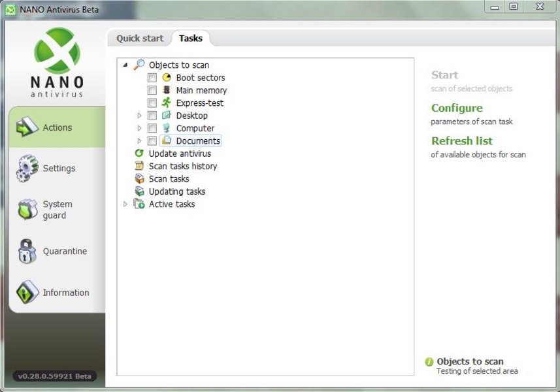Open the Actions section
The height and width of the screenshot is (392, 560).
[57, 127]
